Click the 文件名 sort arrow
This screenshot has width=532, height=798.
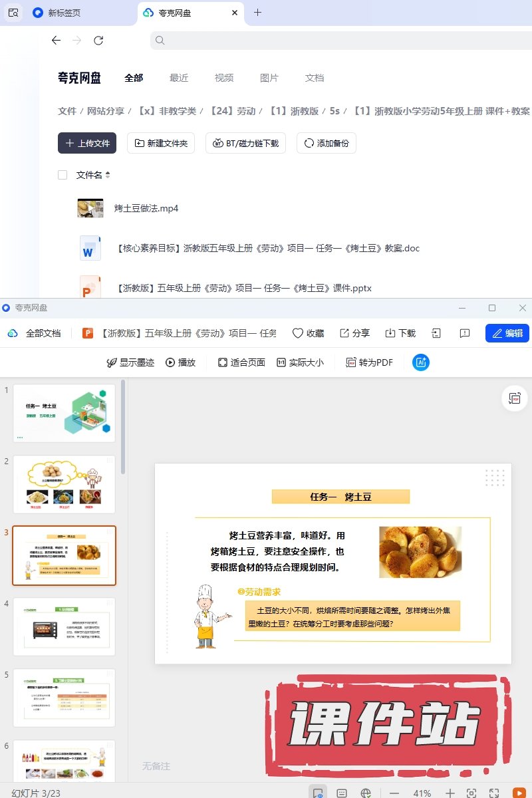pyautogui.click(x=108, y=176)
